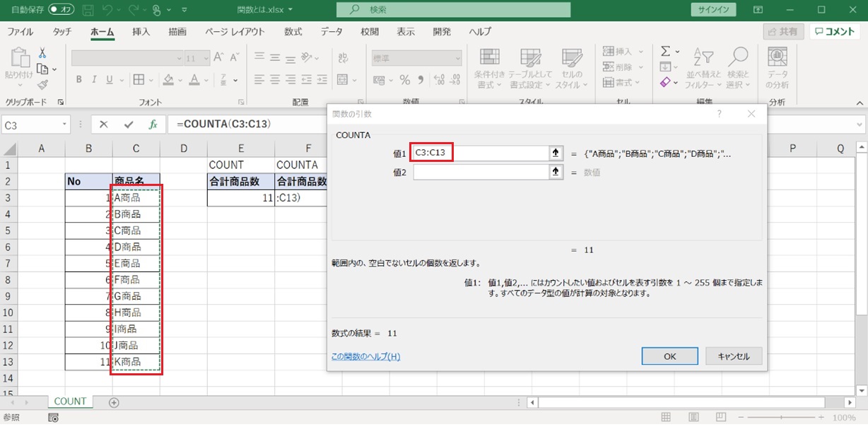The height and width of the screenshot is (427, 868).
Task: Click the キャンセル button
Action: (733, 356)
